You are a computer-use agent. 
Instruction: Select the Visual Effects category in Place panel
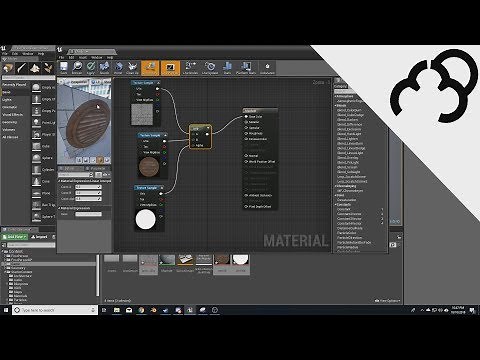pos(13,114)
